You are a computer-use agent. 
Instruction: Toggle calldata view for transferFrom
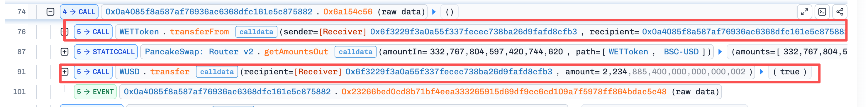tap(256, 32)
